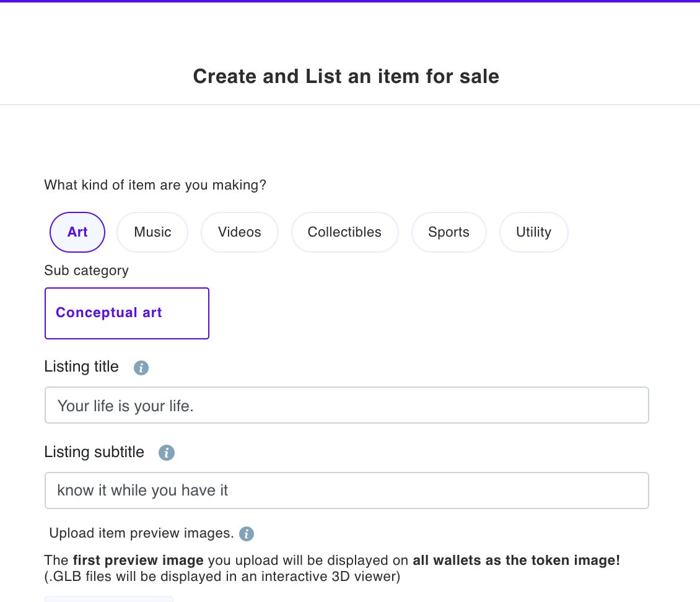Click the Listing title info icon
This screenshot has height=602, width=700.
[x=141, y=368]
